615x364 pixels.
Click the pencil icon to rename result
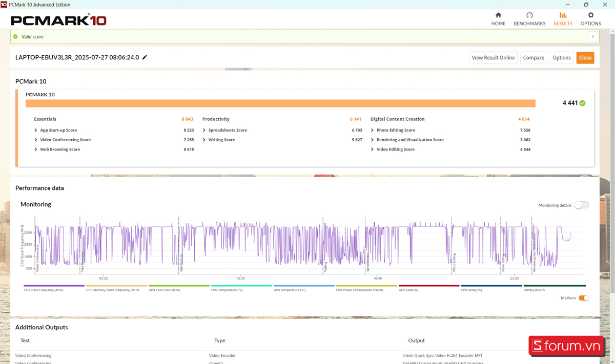click(145, 57)
